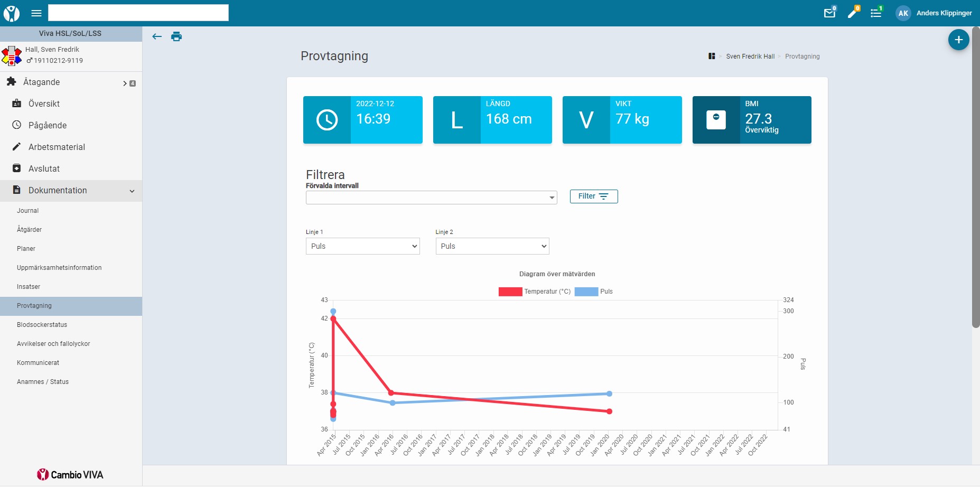Click the patient warning symbol icon
The height and width of the screenshot is (488, 980).
12,55
